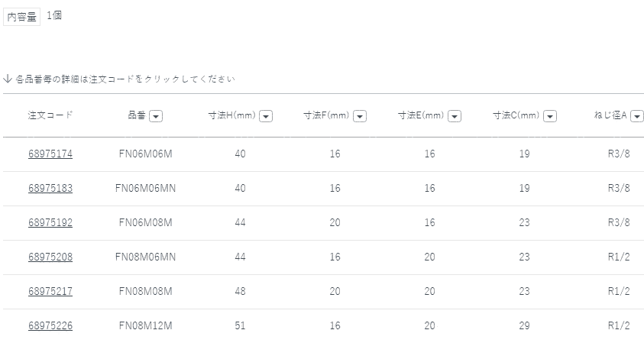This screenshot has height=343, width=644.
Task: Click the 注文コード column header
Action: tap(50, 115)
